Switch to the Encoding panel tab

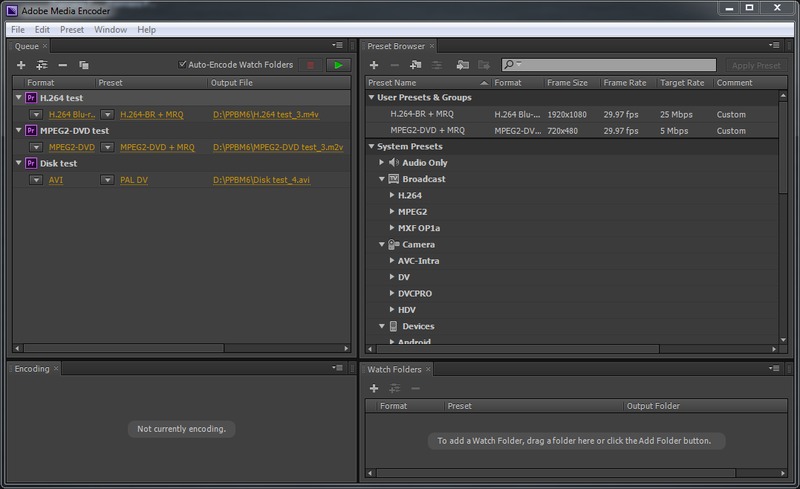[x=31, y=369]
